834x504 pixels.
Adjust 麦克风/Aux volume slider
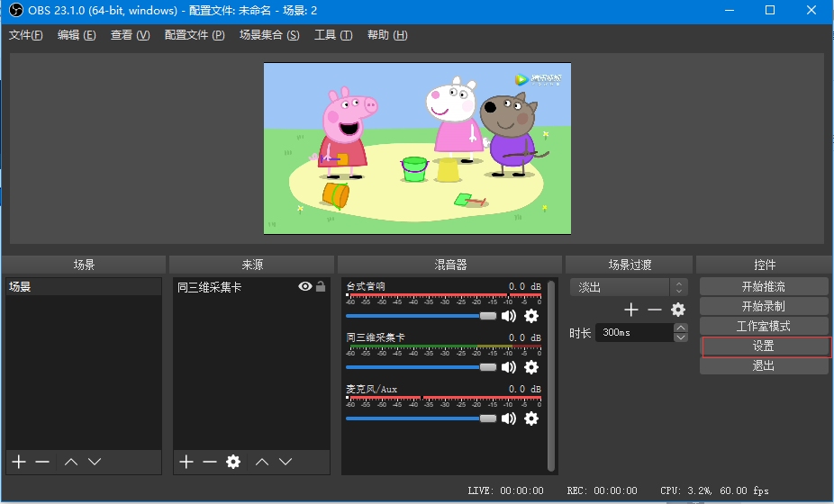tap(421, 418)
